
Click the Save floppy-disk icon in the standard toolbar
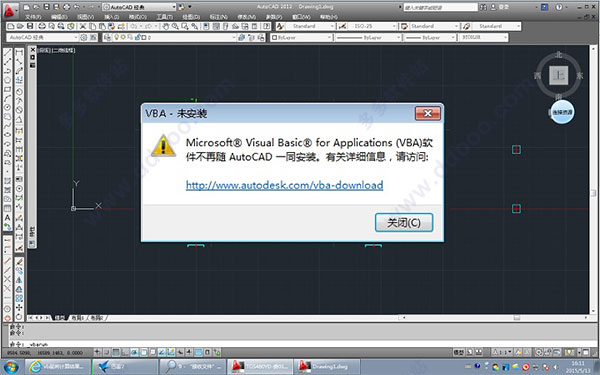tap(30, 26)
